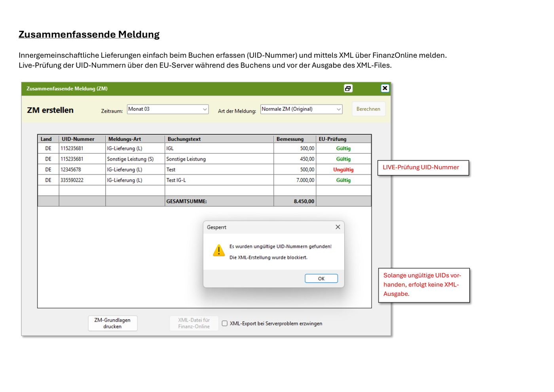Click the yellow warning triangle icon

click(x=219, y=250)
